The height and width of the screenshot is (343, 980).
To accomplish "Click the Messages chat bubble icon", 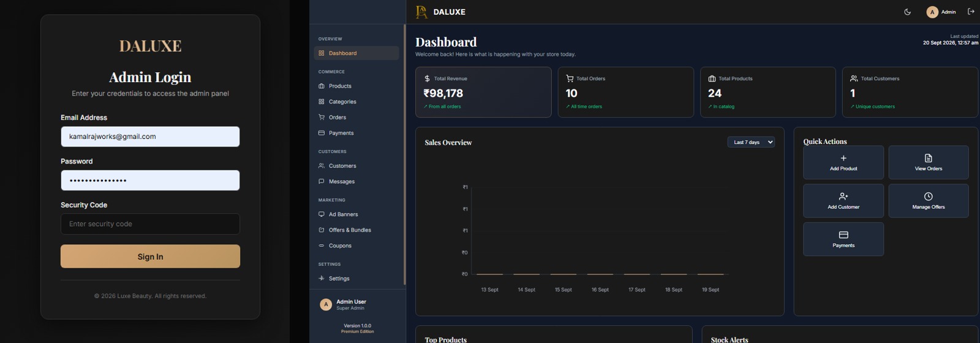I will (x=322, y=181).
